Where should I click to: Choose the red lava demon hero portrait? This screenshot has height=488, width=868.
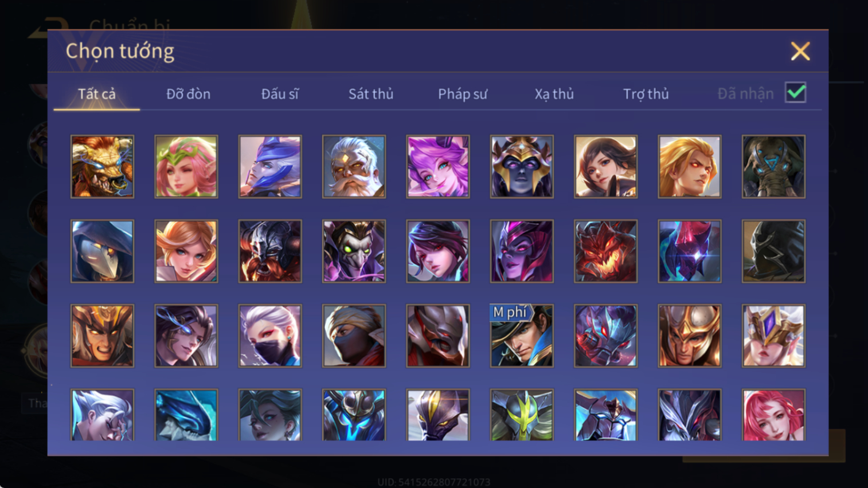[605, 251]
